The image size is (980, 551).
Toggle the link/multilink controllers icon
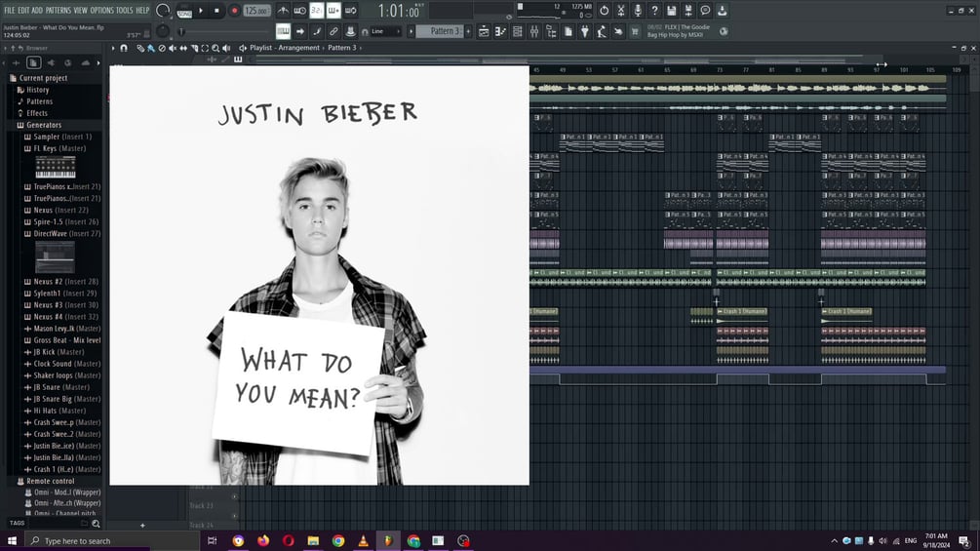click(x=333, y=31)
